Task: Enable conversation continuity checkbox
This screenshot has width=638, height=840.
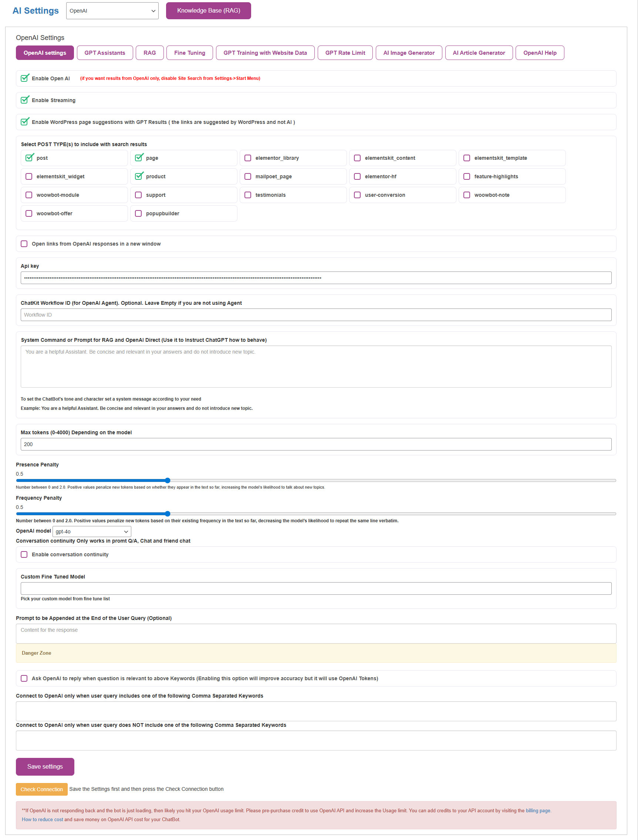Action: click(24, 554)
